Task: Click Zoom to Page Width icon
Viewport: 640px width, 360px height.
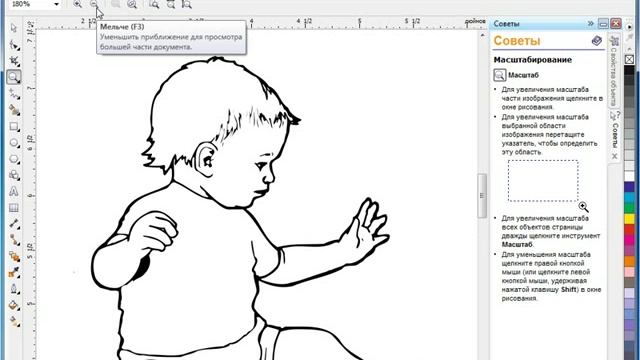Action: pyautogui.click(x=171, y=4)
